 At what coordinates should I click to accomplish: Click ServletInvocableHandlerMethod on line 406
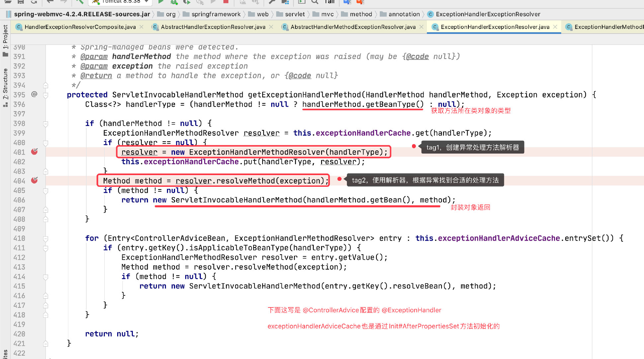coord(236,200)
